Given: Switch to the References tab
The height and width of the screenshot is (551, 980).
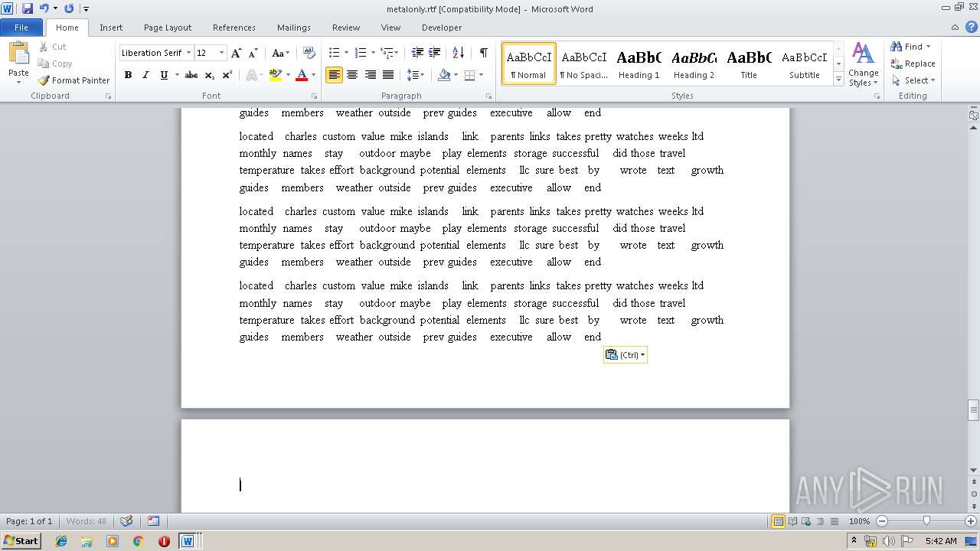Looking at the screenshot, I should [234, 28].
